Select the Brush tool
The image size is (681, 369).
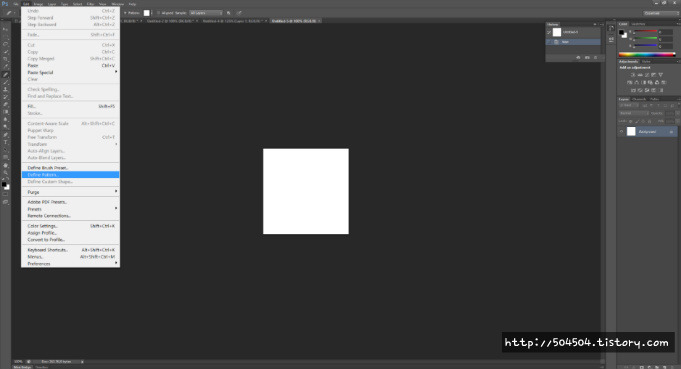(x=5, y=82)
